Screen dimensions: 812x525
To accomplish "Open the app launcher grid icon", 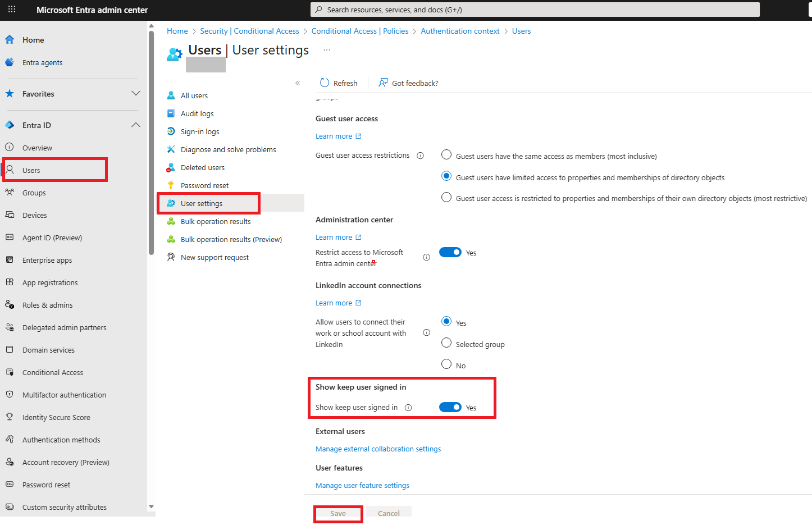I will [12, 10].
